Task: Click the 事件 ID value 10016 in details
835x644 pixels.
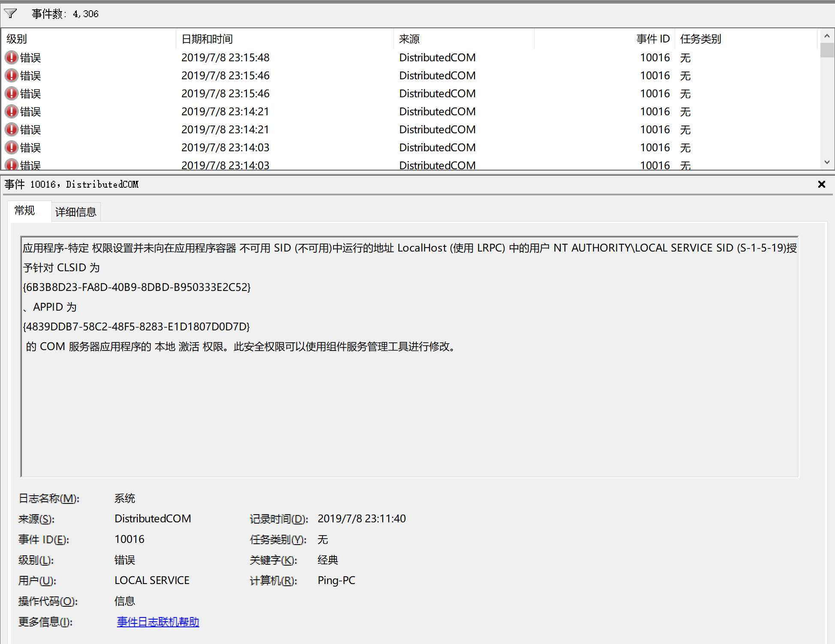Action: pyautogui.click(x=129, y=539)
